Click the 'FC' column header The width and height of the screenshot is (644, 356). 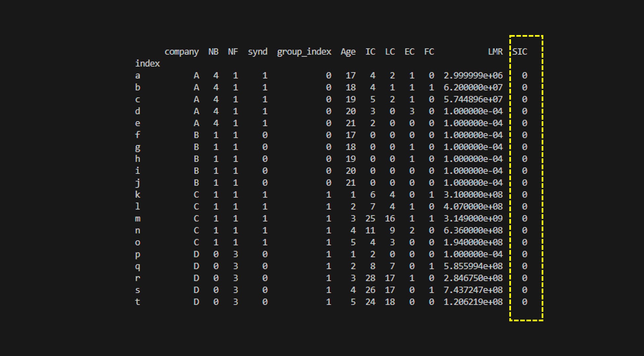click(x=429, y=52)
